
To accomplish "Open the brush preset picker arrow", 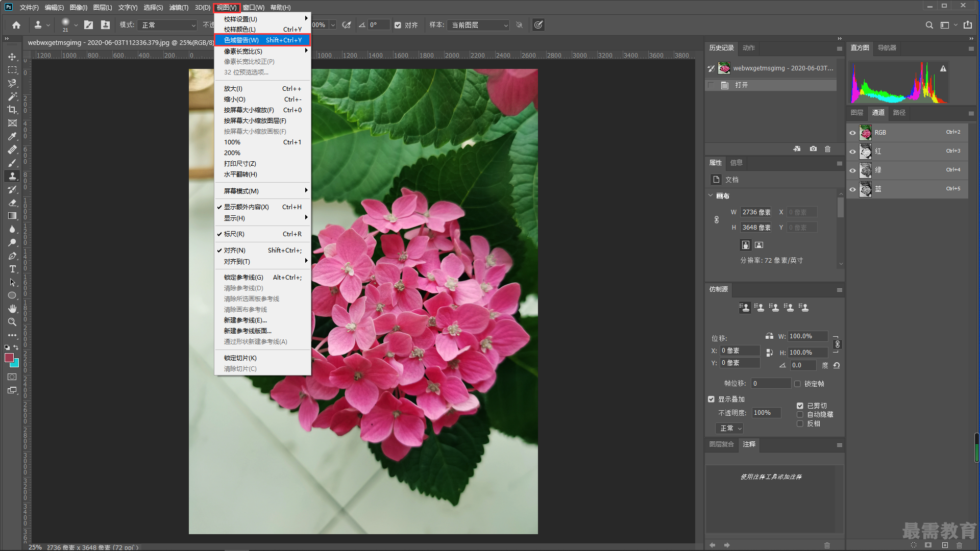I will (76, 25).
